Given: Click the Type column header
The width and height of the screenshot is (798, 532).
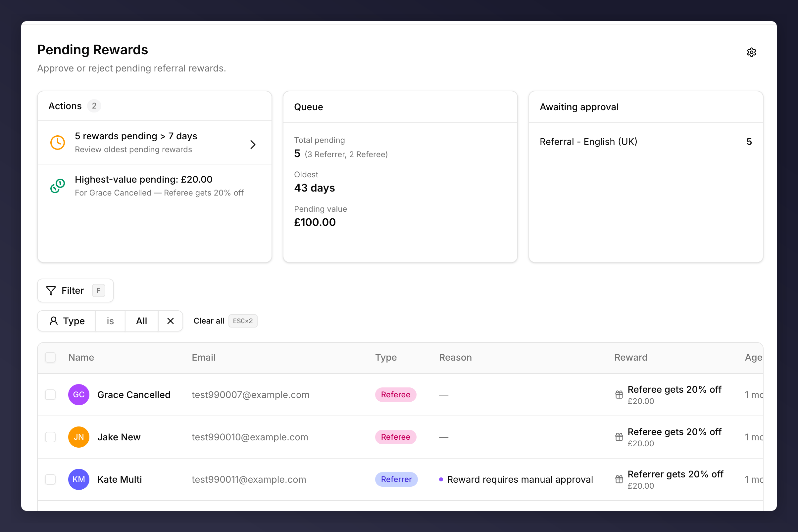Looking at the screenshot, I should [386, 358].
